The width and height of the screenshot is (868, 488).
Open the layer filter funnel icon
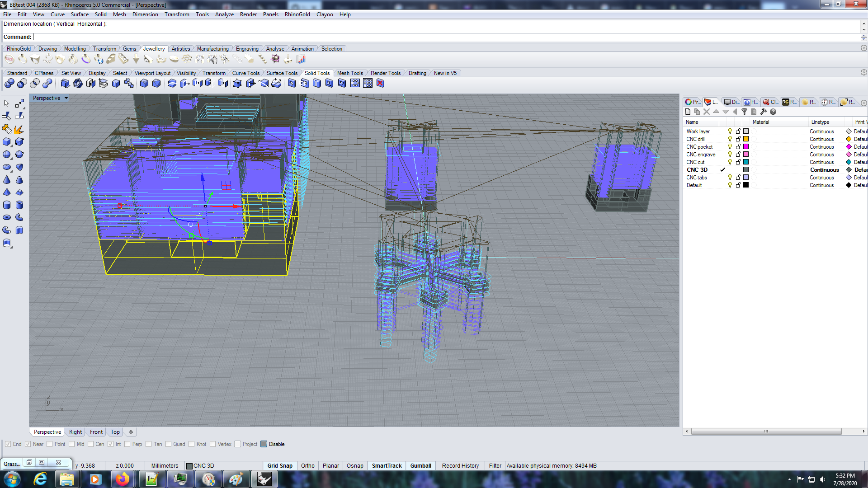[x=744, y=112]
